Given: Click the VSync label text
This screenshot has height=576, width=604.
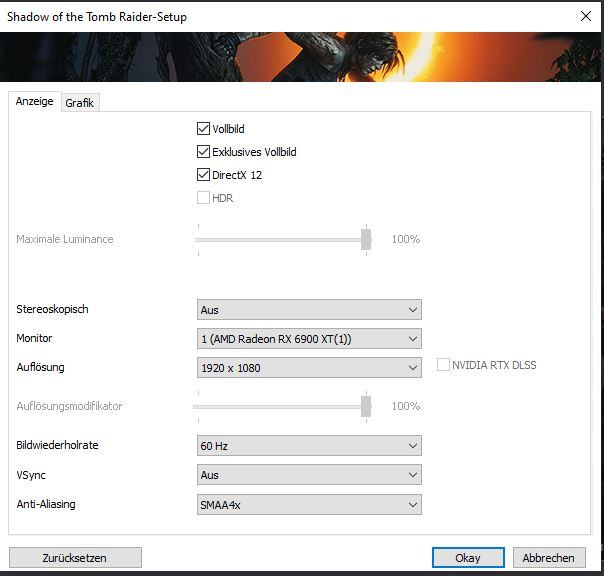Looking at the screenshot, I should click(x=31, y=475).
